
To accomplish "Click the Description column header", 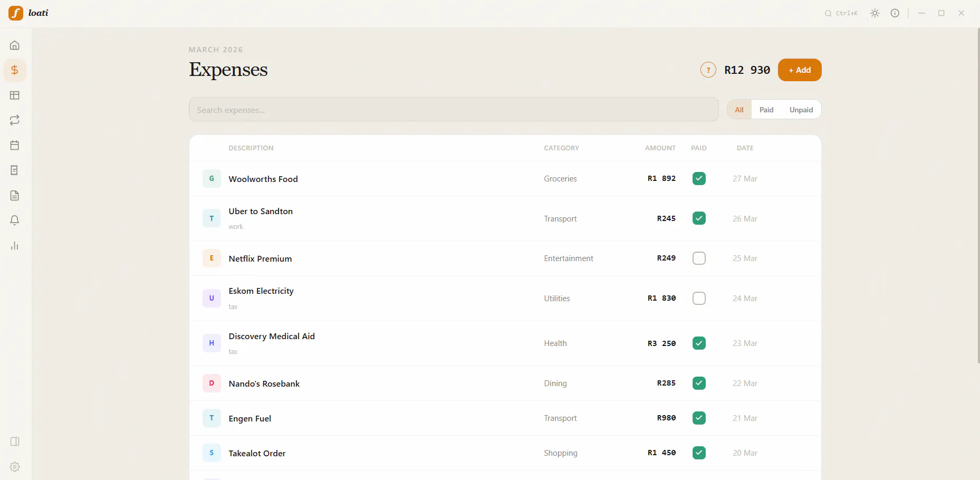I will point(251,148).
